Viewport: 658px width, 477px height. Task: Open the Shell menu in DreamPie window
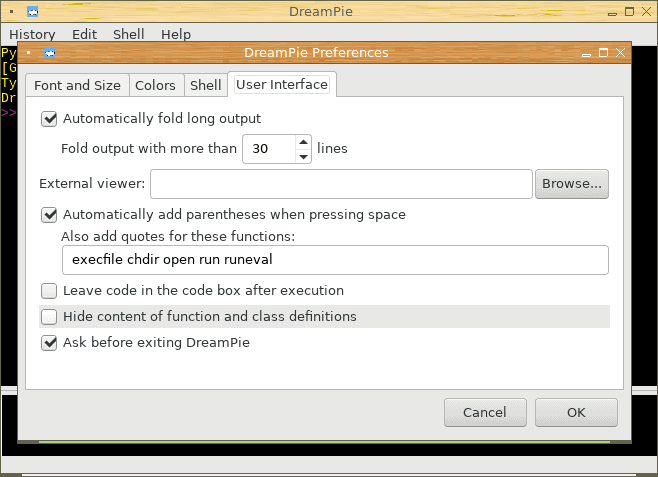[x=128, y=34]
